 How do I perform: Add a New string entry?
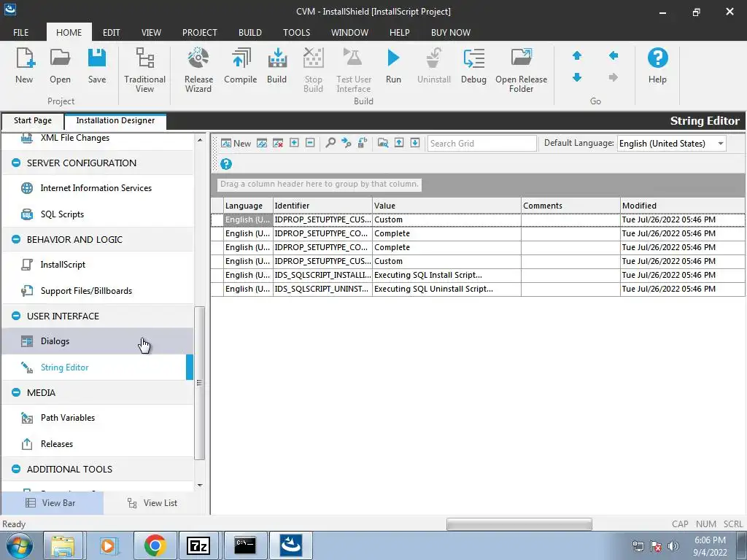pos(236,144)
